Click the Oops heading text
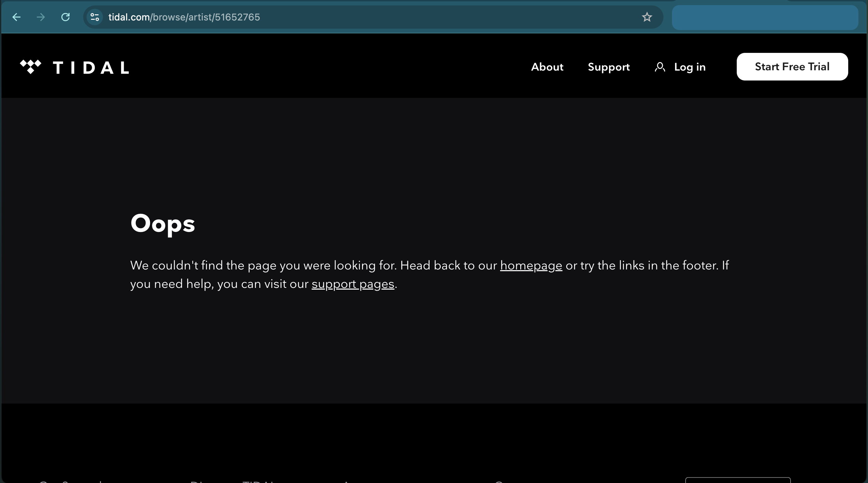868x483 pixels. 163,223
